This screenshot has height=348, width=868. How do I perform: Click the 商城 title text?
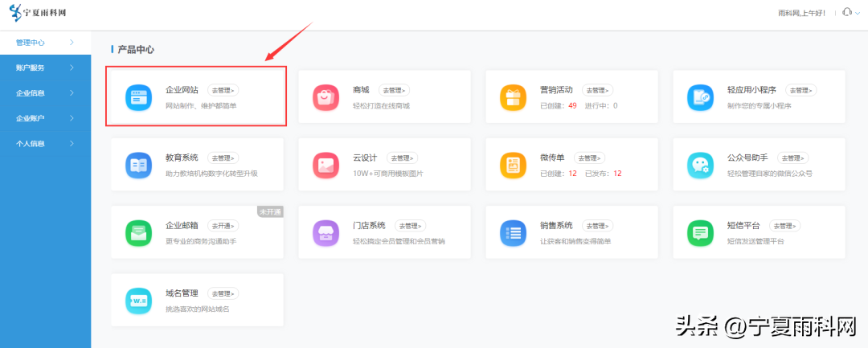coord(361,90)
